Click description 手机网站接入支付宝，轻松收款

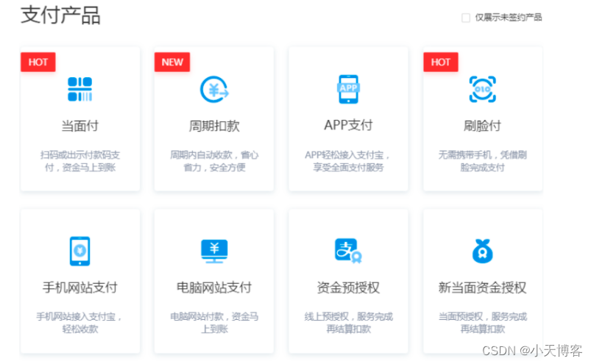tap(79, 323)
